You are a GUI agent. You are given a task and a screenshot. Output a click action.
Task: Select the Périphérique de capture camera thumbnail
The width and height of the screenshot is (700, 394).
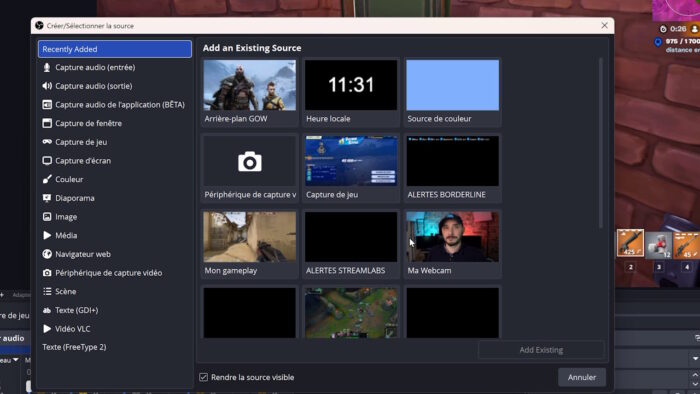250,161
